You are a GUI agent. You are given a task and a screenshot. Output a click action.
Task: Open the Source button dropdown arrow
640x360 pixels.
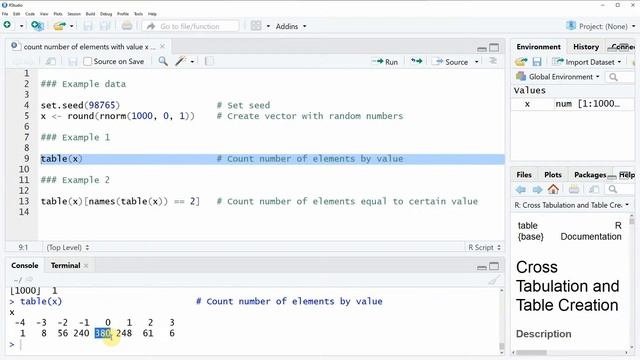pyautogui.click(x=476, y=62)
